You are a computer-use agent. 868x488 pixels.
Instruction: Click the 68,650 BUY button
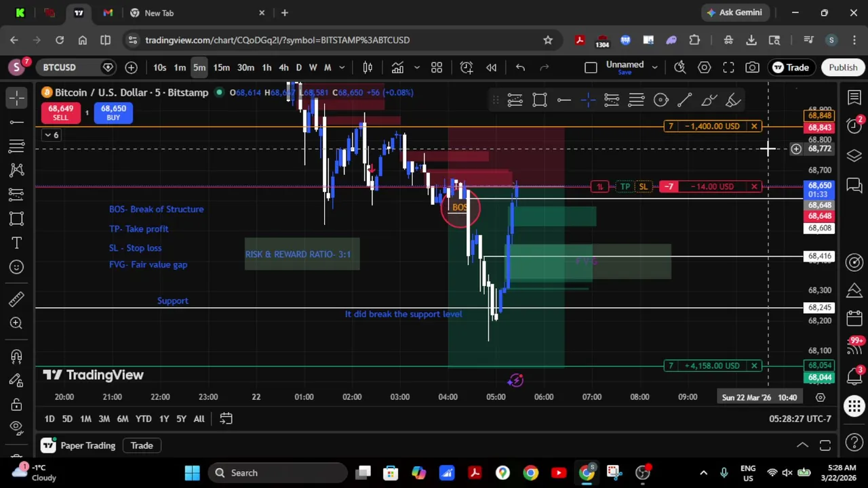point(113,113)
